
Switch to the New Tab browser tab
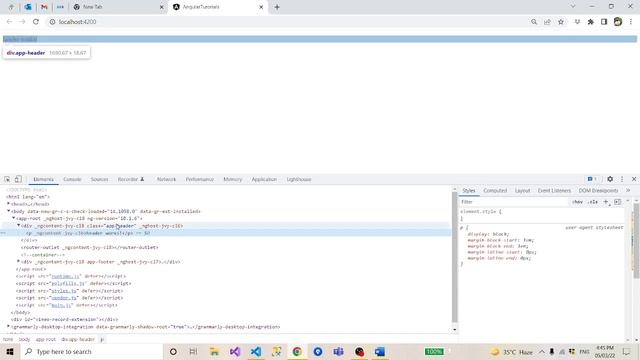click(x=118, y=7)
